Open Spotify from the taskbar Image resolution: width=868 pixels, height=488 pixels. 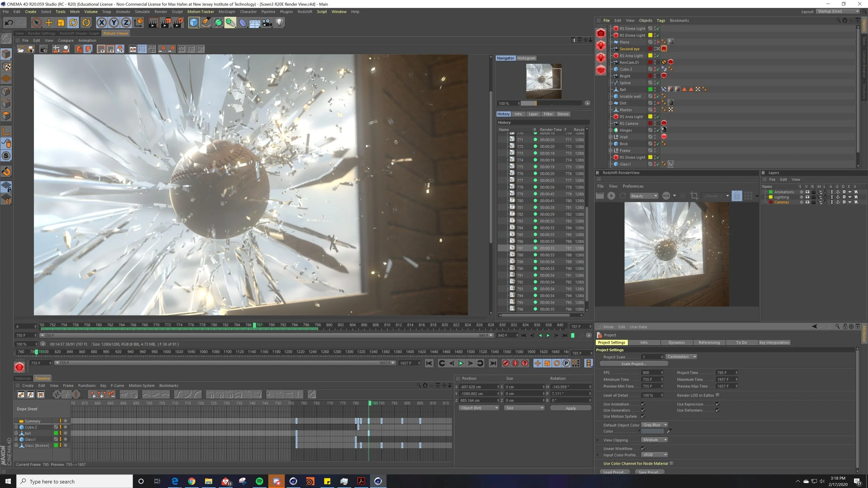(x=259, y=481)
